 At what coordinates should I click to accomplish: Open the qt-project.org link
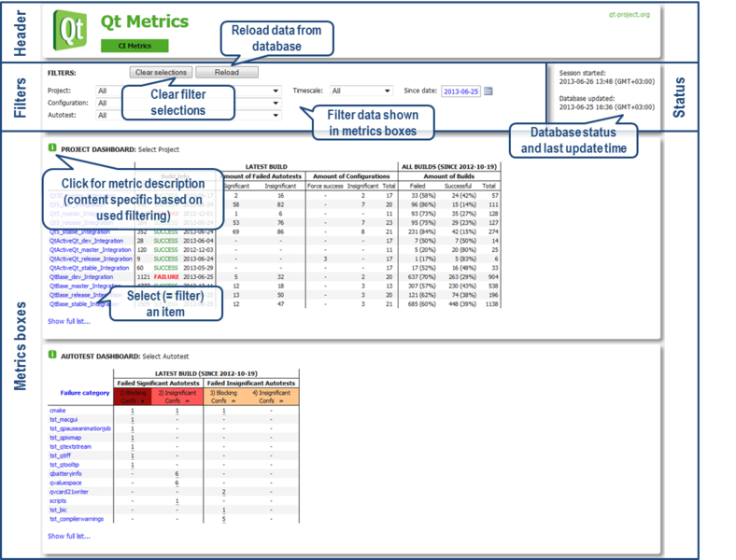tap(628, 14)
